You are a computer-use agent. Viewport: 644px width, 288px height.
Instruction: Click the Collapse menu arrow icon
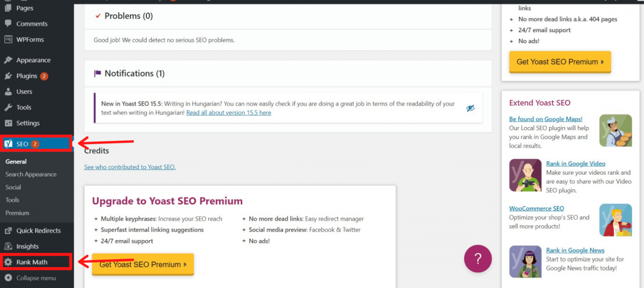tap(8, 278)
